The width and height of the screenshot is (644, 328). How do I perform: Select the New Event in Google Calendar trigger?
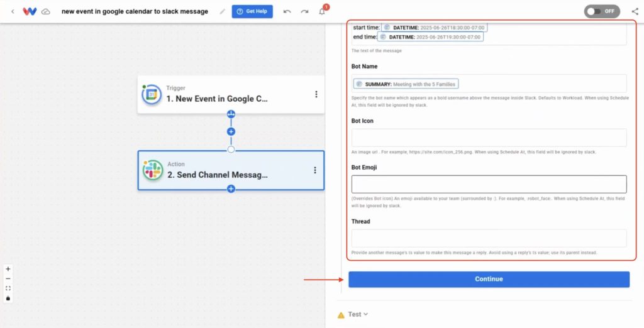coord(231,94)
